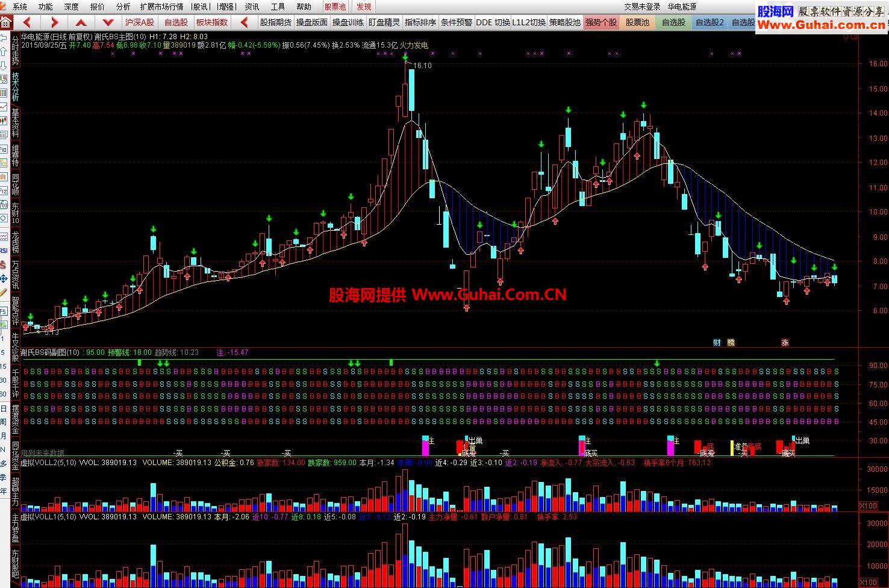Viewport: 889px width, 588px height.
Task: Switch to 基本资料 side tab
Action: tap(16, 124)
